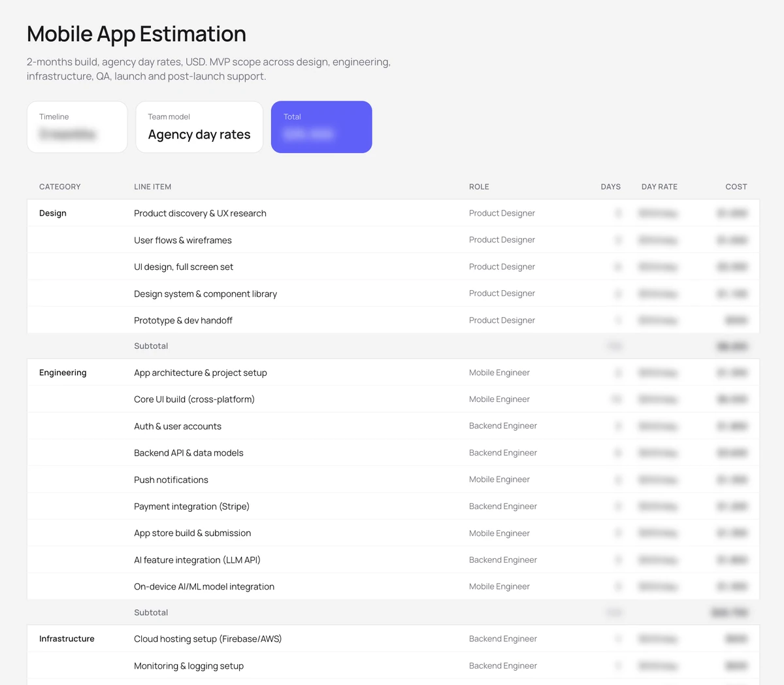Click Design system & component library item
The height and width of the screenshot is (685, 784).
[x=205, y=293]
